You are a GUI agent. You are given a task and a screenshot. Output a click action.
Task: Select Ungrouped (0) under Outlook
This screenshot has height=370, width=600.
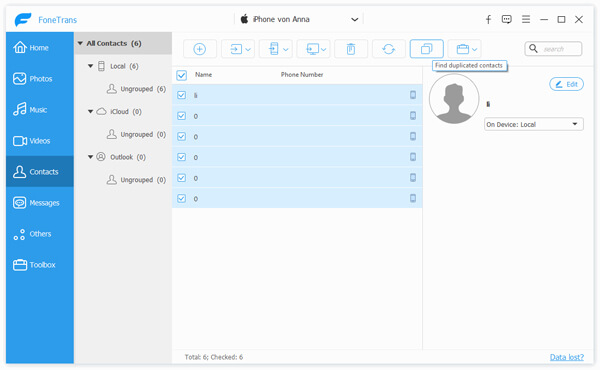136,179
